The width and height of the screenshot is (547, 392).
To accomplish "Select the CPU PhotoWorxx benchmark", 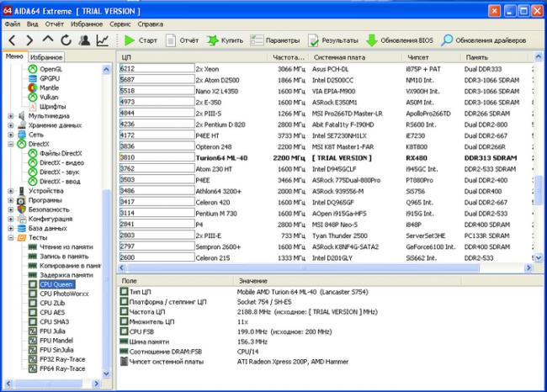I will point(66,295).
